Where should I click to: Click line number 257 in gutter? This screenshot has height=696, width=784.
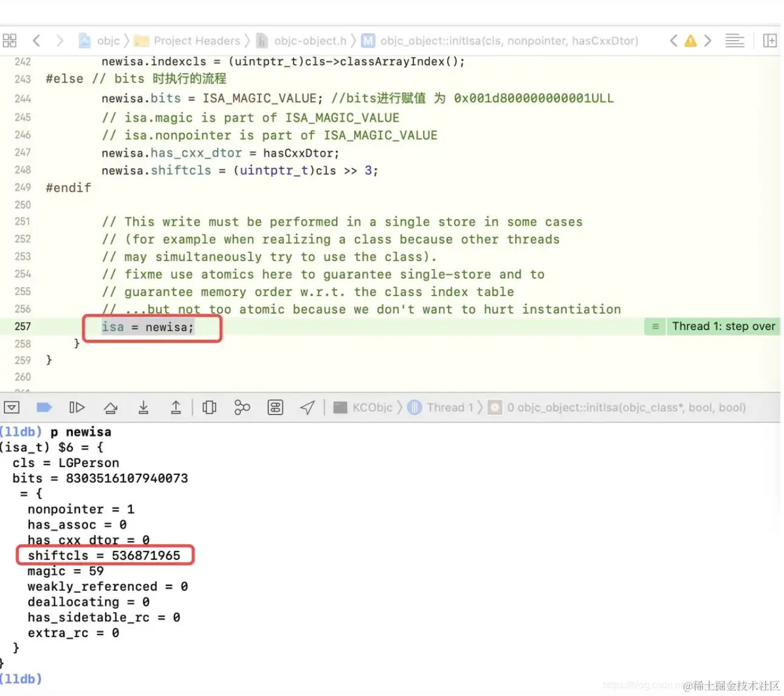pyautogui.click(x=22, y=326)
